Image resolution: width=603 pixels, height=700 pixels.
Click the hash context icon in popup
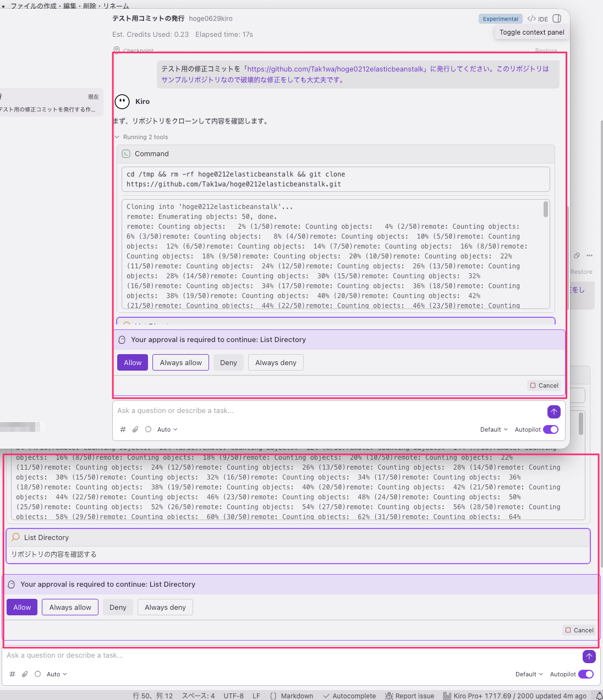pos(123,429)
